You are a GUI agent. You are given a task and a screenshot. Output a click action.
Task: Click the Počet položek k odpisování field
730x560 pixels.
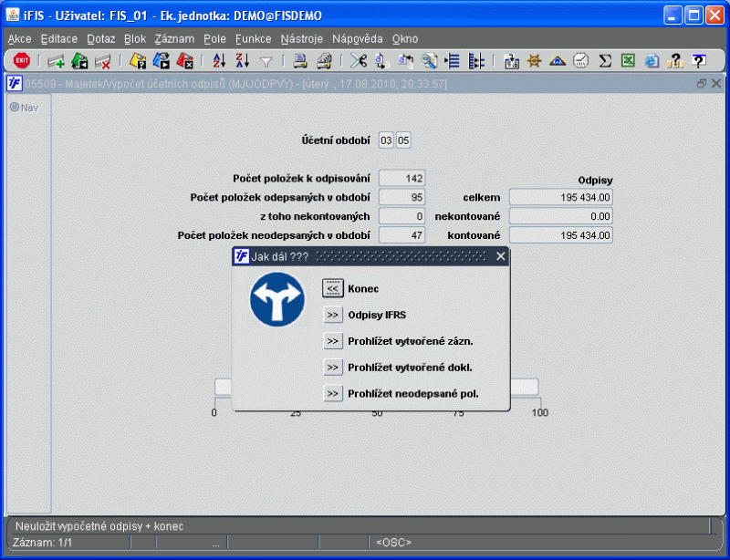click(x=401, y=178)
